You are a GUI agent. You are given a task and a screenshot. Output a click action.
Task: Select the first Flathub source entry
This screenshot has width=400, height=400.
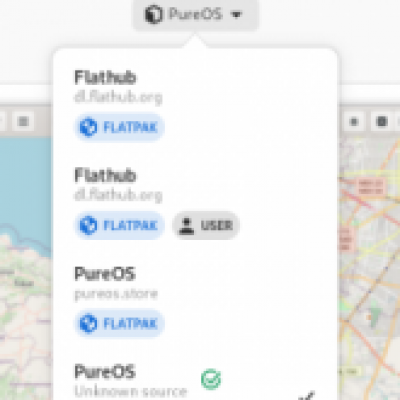[x=195, y=105]
